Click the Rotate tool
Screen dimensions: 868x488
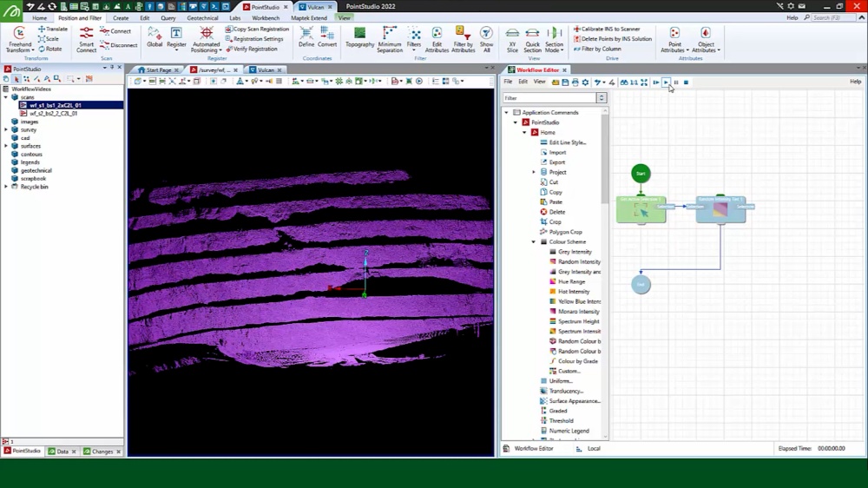(50, 49)
